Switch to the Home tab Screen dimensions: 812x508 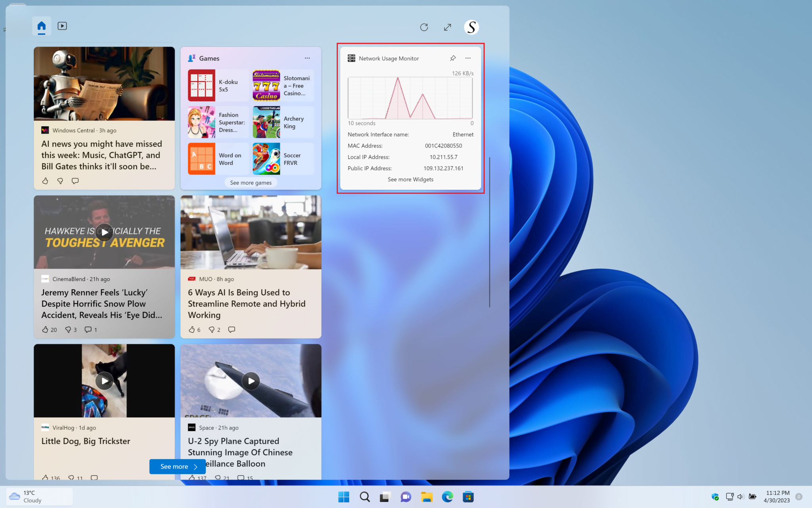41,25
